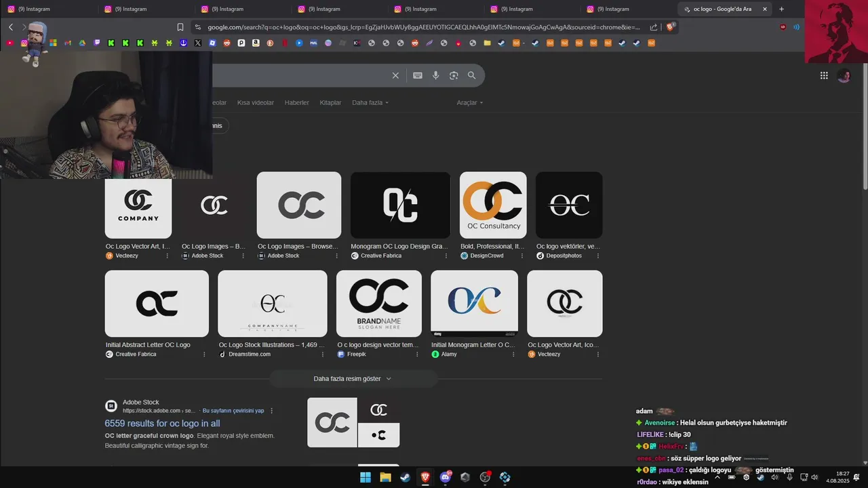
Task: Open the 'Oc logo vektörler, ve...' Depositphotos image
Action: [569, 205]
